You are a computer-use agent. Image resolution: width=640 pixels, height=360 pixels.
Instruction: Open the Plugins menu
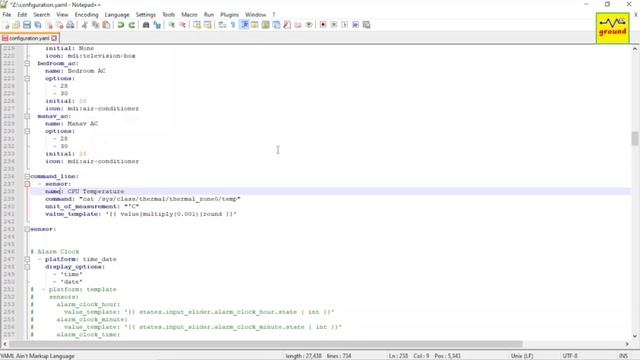point(229,15)
